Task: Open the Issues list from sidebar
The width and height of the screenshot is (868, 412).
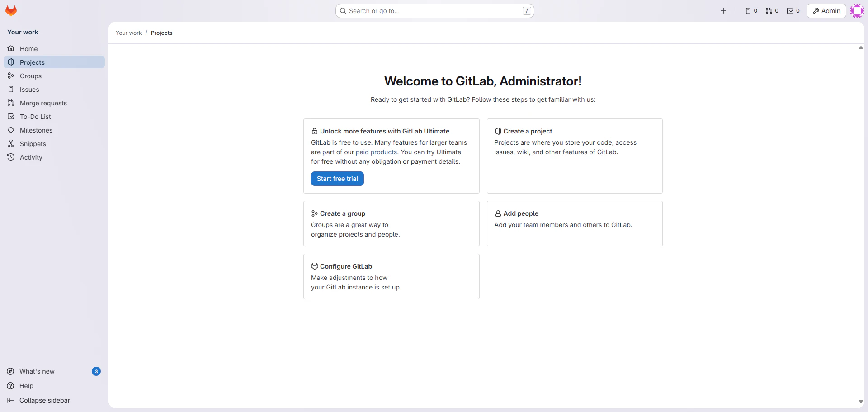Action: point(28,89)
